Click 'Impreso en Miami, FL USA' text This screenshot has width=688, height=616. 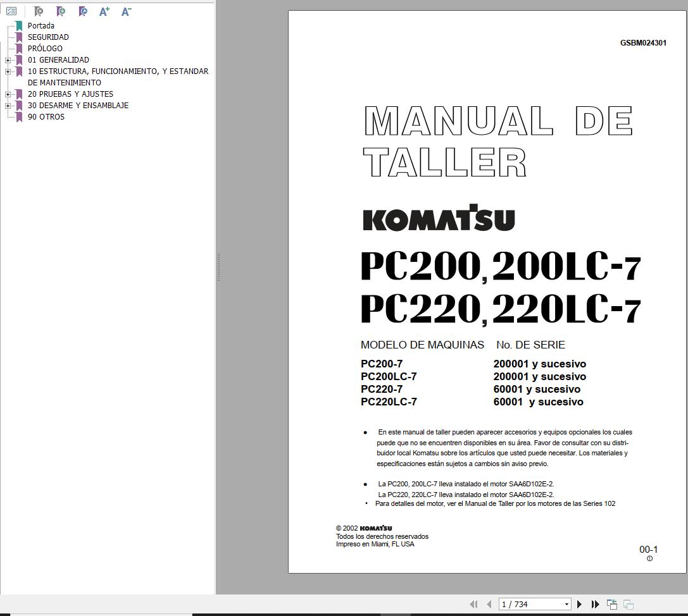(375, 544)
